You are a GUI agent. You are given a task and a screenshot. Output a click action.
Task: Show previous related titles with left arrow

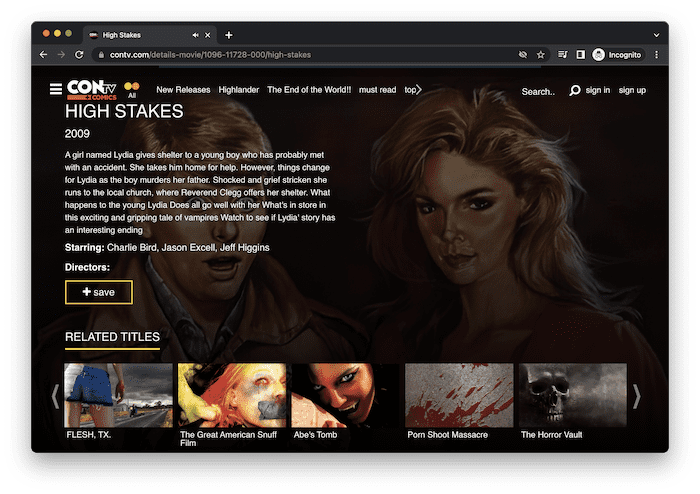(55, 396)
